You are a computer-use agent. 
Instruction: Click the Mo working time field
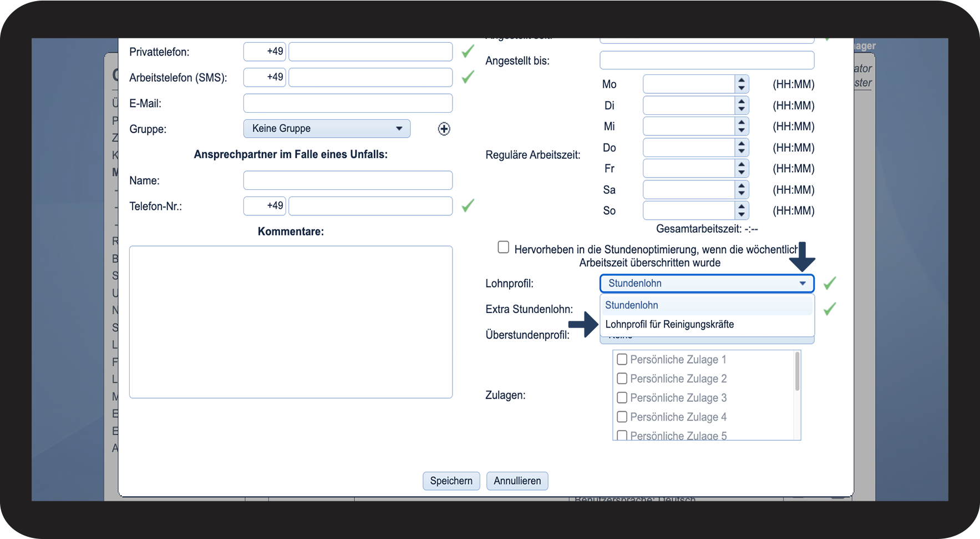tap(689, 84)
